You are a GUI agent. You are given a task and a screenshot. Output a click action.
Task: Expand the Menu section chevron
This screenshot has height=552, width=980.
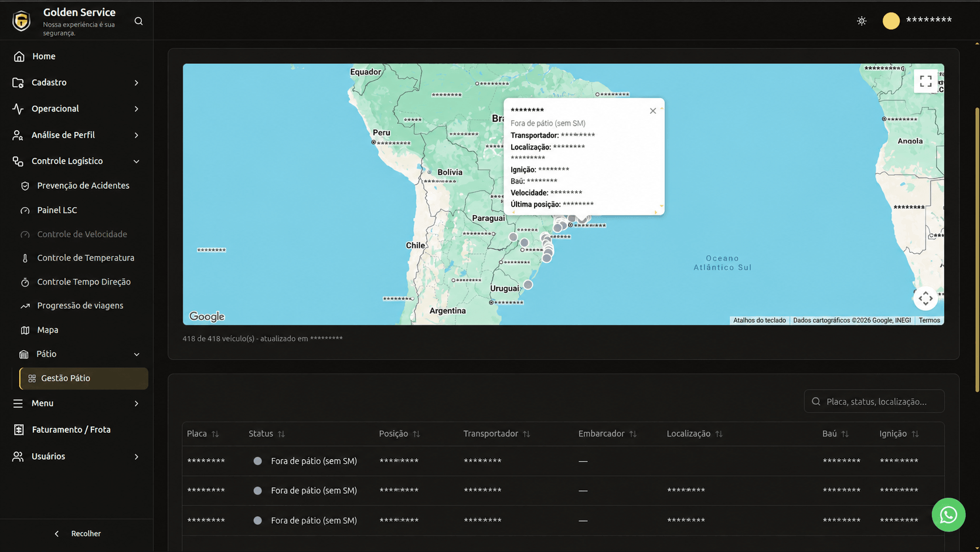pyautogui.click(x=137, y=404)
